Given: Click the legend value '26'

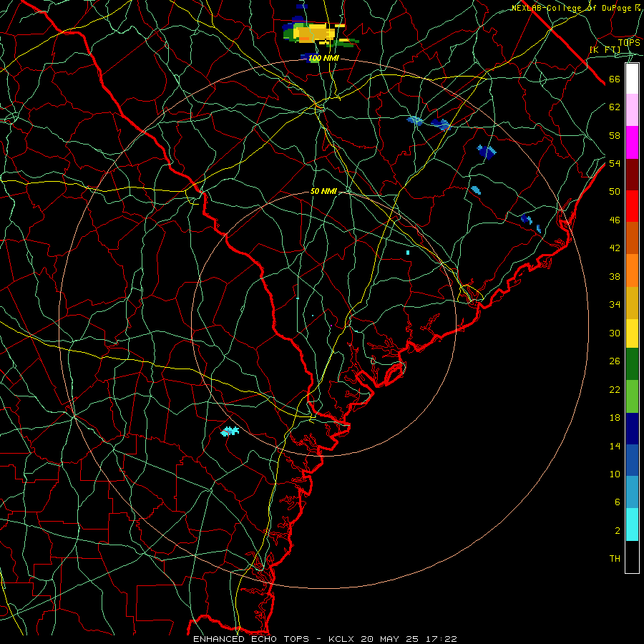Looking at the screenshot, I should coord(615,361).
